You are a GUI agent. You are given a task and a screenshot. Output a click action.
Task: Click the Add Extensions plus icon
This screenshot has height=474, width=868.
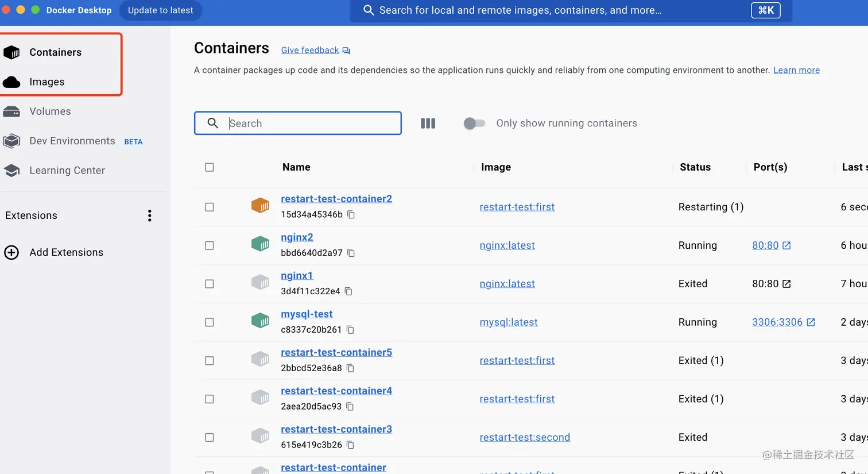(x=11, y=252)
